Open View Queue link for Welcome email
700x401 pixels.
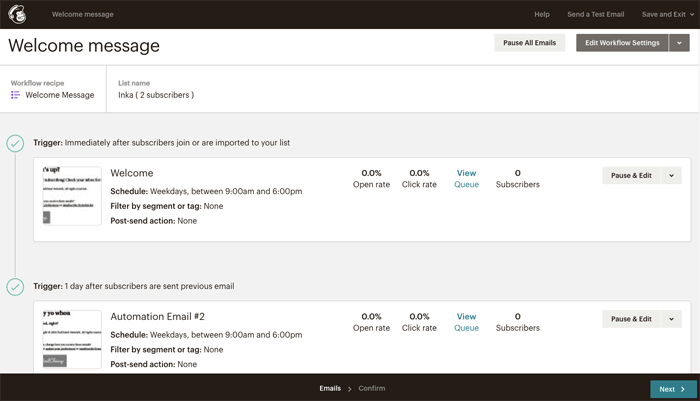(467, 179)
